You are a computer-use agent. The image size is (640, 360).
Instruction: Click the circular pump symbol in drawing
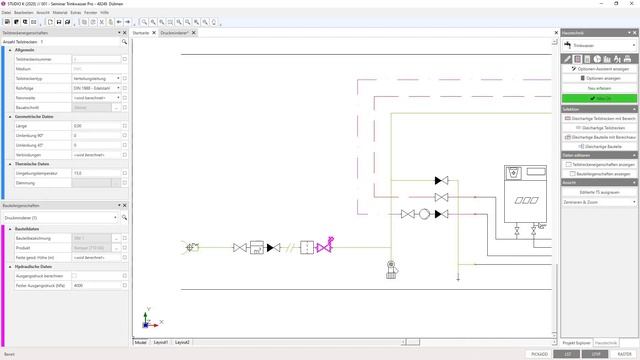[424, 214]
